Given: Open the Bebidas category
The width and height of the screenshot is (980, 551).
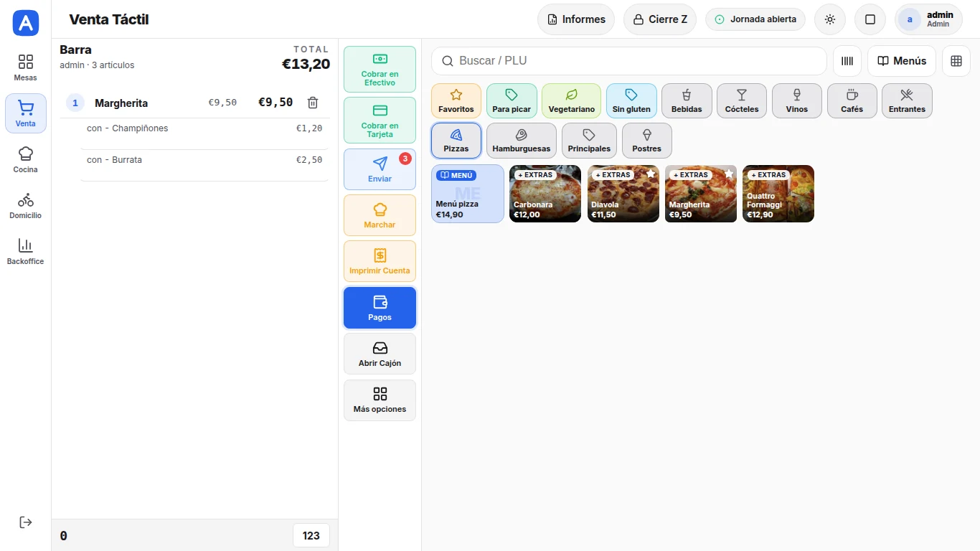Looking at the screenshot, I should coord(687,101).
